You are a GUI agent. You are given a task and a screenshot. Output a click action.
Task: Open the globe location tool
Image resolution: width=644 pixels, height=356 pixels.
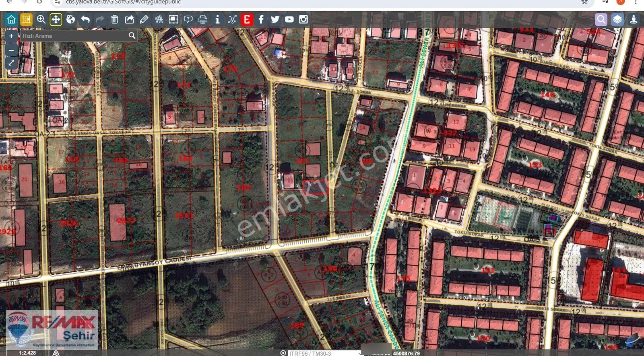point(70,19)
